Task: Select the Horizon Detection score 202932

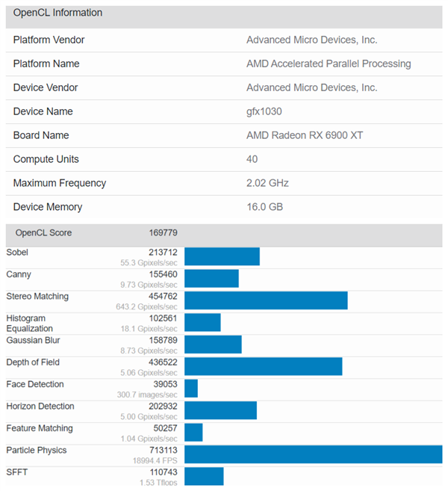Action: [x=163, y=407]
